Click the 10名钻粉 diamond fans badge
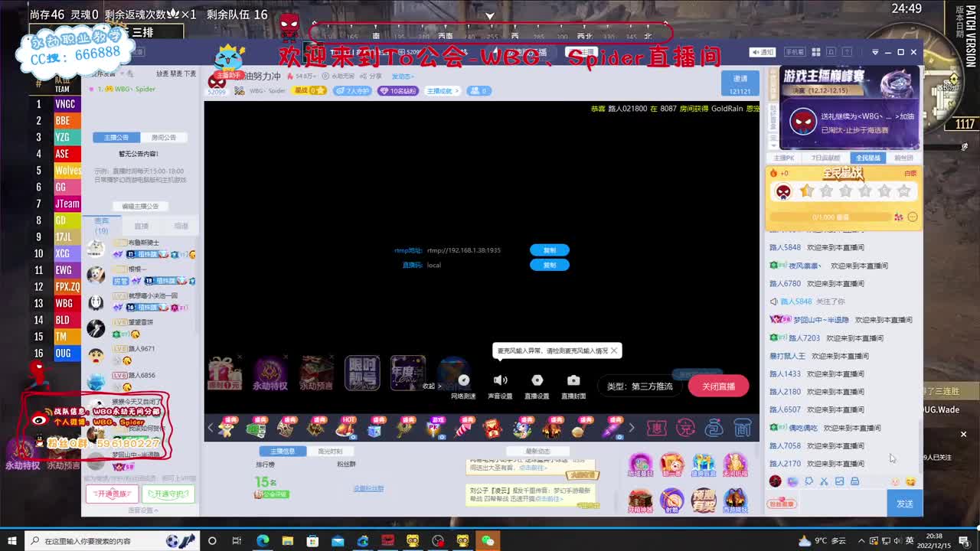 pos(398,90)
